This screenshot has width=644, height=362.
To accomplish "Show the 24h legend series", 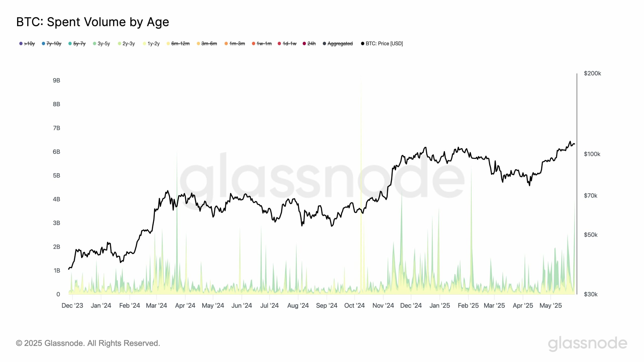I will [309, 43].
